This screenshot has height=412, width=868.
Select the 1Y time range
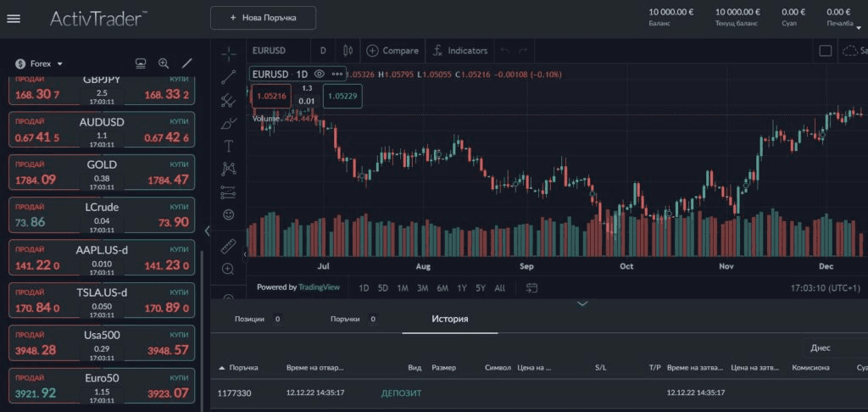pyautogui.click(x=462, y=288)
